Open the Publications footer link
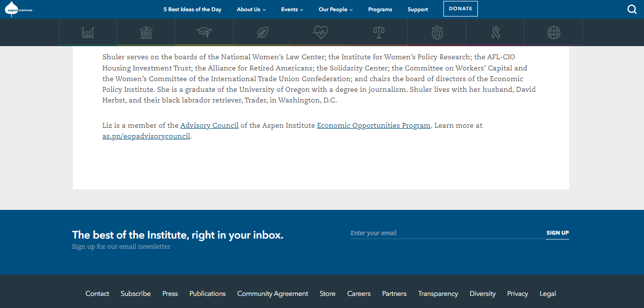 tap(207, 293)
